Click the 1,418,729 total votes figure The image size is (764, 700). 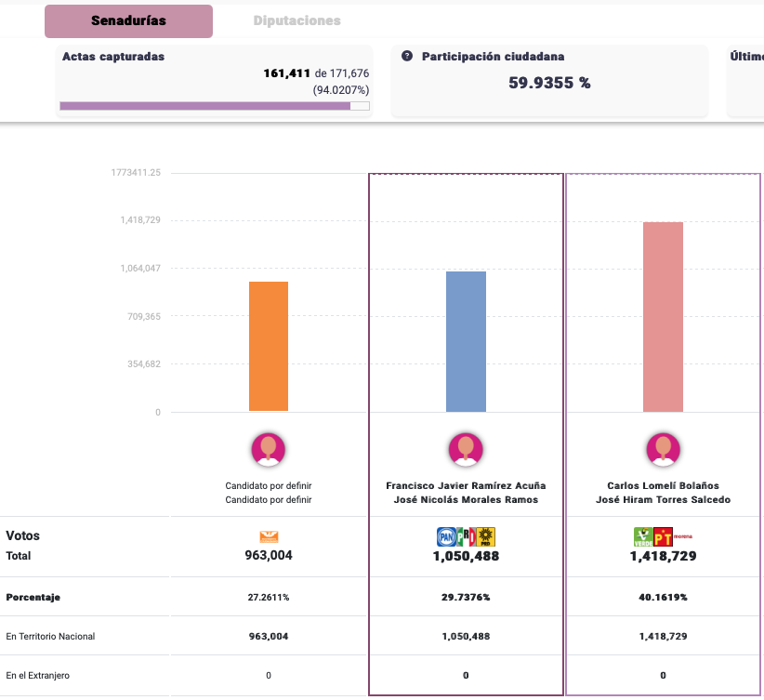663,557
